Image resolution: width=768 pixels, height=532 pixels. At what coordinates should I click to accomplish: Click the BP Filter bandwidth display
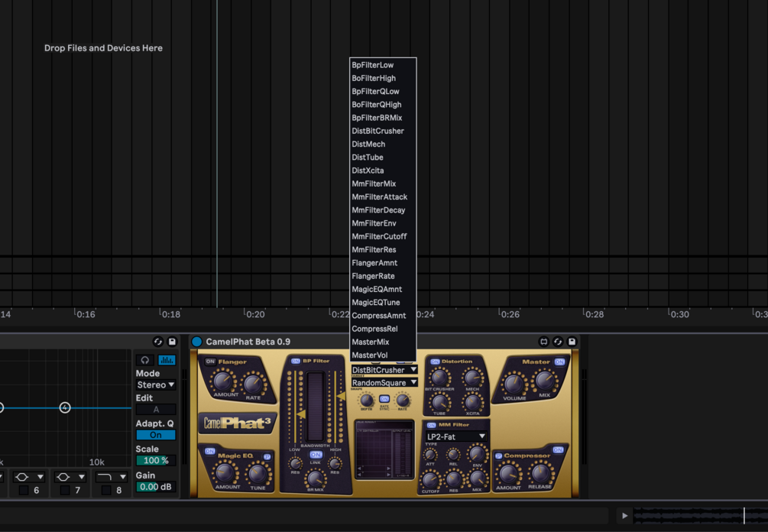pos(315,406)
